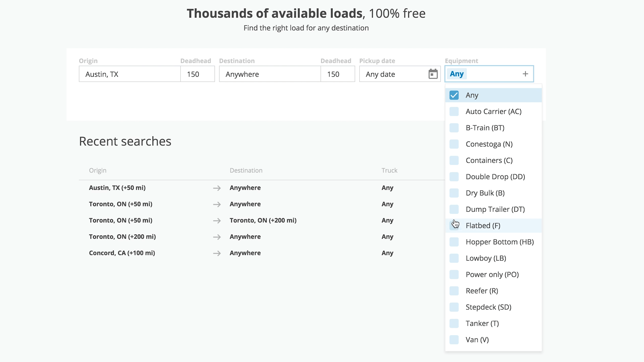
Task: Click arrow icon in Austin, TX search row
Action: (217, 188)
